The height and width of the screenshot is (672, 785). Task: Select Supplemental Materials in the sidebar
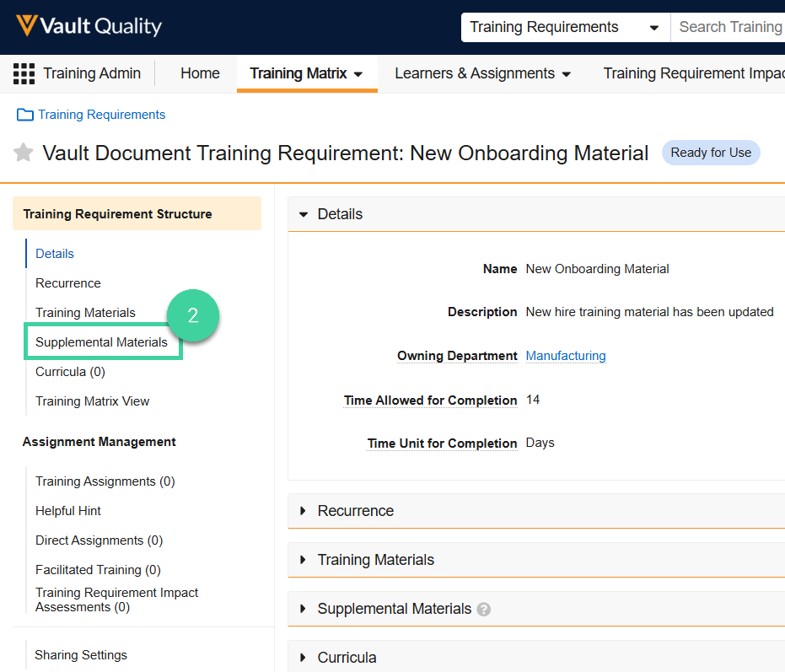point(102,342)
